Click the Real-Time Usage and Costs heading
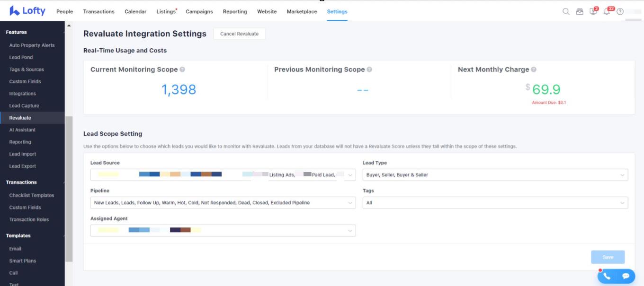The height and width of the screenshot is (286, 644). [x=125, y=51]
